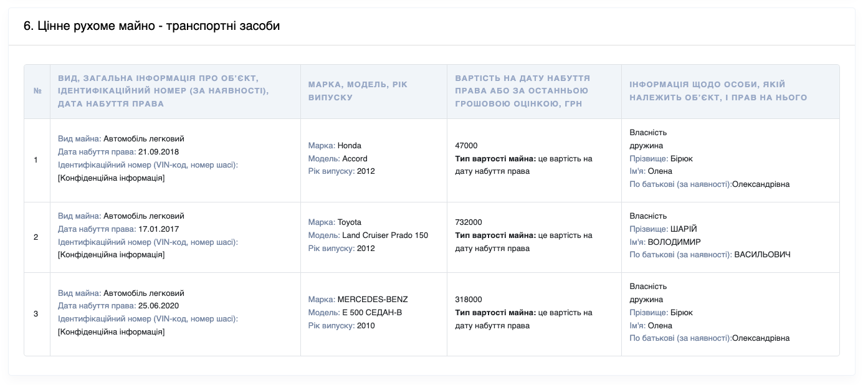Click row number 2 cell

tap(37, 237)
